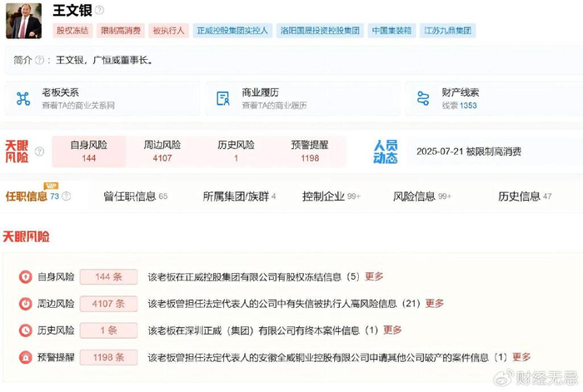Click 自身风险 shield icon in list
This screenshot has width=583, height=392.
[26, 277]
